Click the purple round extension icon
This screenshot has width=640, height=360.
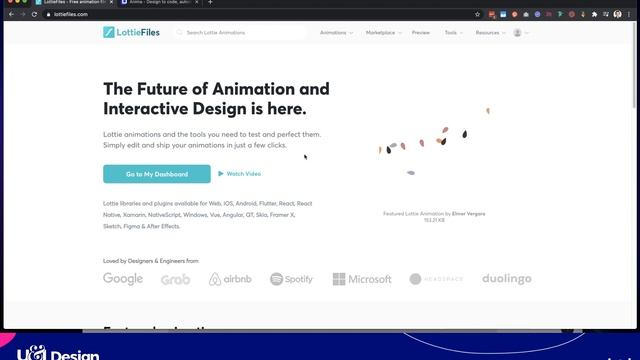coord(538,14)
